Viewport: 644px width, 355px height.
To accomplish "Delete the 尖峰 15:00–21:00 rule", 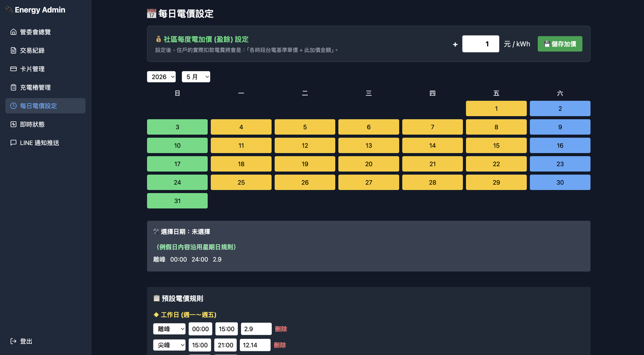I will (280, 345).
